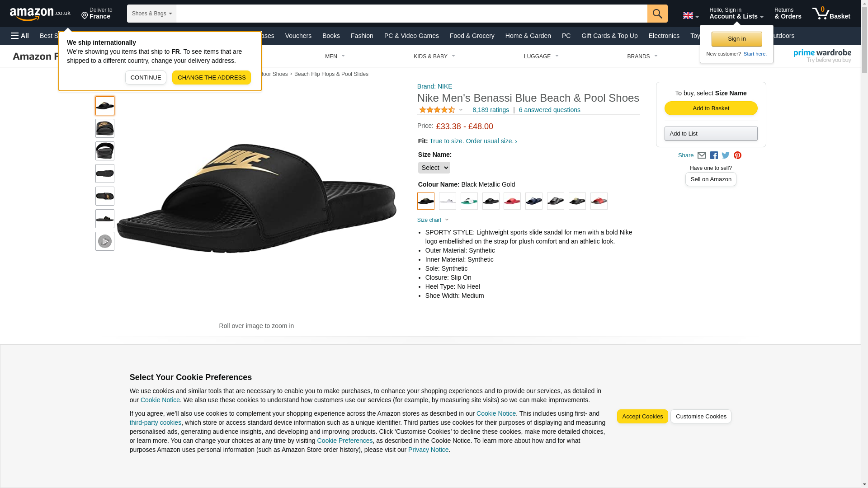Open the MEN fashion menu
The height and width of the screenshot is (488, 868).
pyautogui.click(x=335, y=56)
